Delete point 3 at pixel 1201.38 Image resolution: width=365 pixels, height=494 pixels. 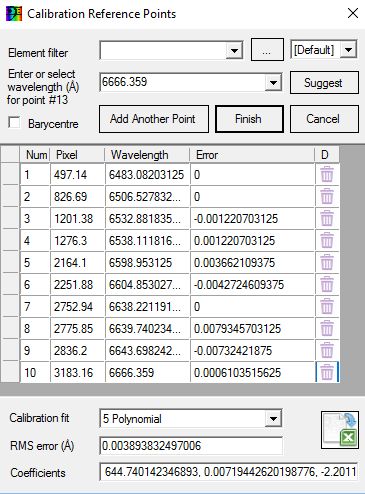(327, 218)
